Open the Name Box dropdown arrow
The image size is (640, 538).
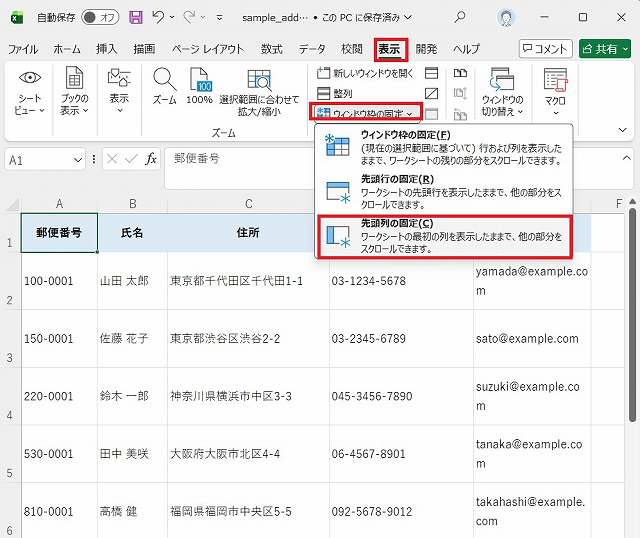point(78,160)
